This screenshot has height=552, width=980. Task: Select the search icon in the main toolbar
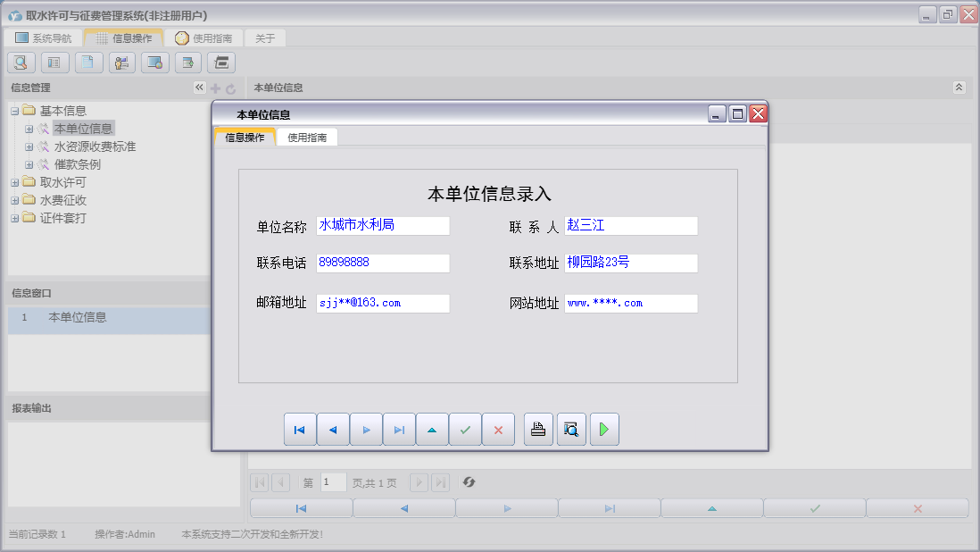click(x=20, y=62)
